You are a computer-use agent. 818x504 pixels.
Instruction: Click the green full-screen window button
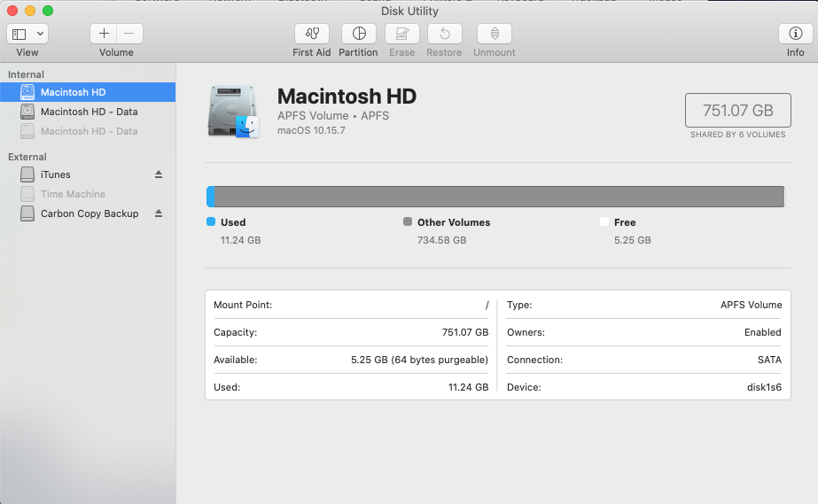pos(48,11)
